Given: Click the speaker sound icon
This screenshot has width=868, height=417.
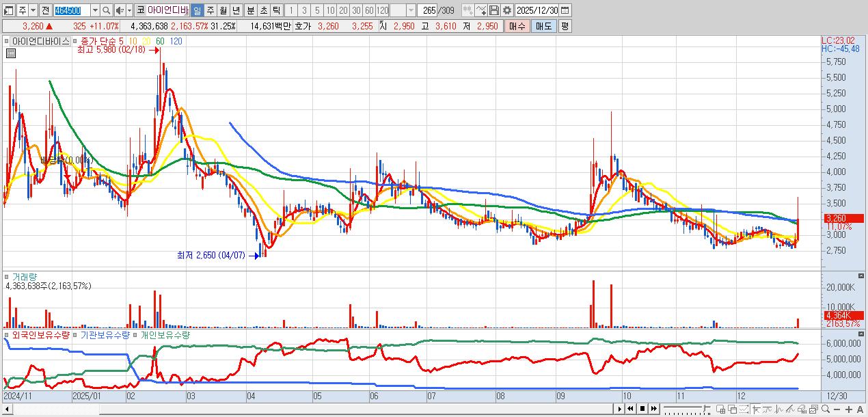Looking at the screenshot, I should [x=119, y=11].
